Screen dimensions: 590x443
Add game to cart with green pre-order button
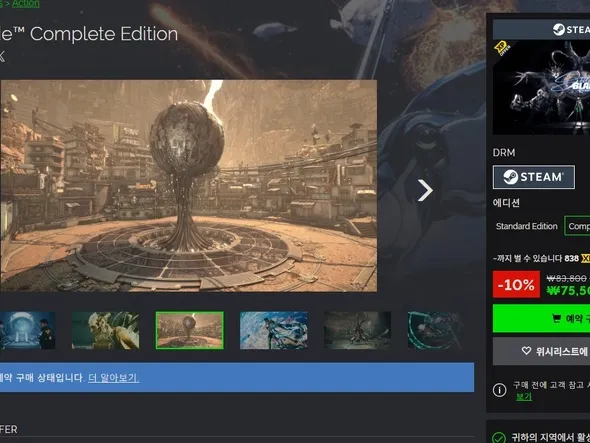[541, 318]
